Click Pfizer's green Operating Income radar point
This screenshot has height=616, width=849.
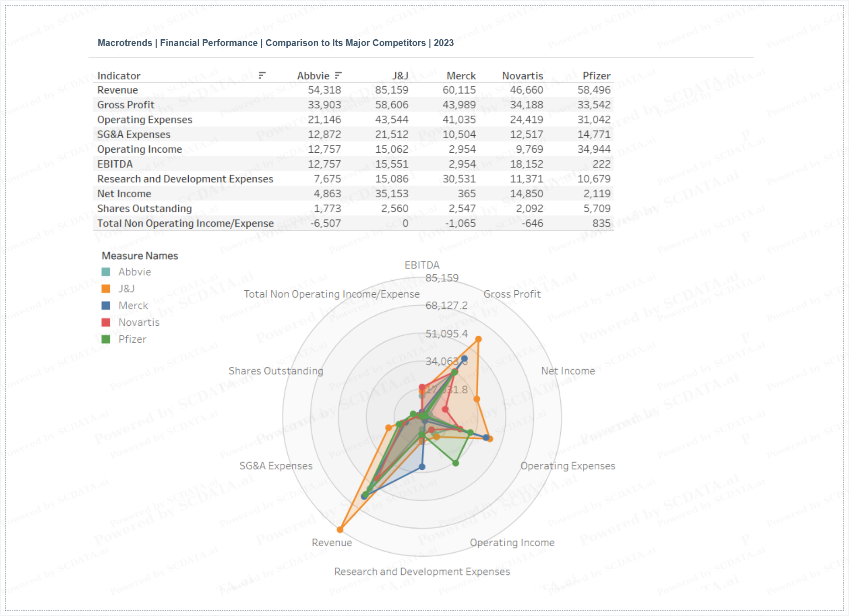pos(456,463)
